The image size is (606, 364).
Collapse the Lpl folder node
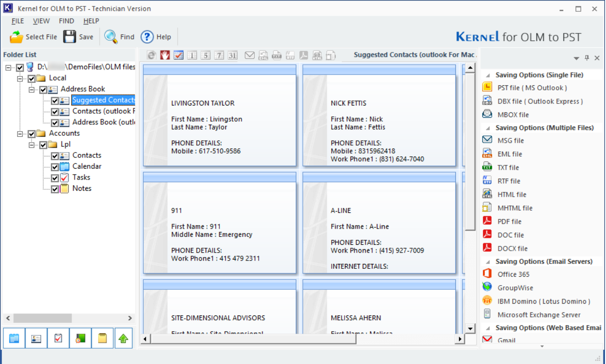pyautogui.click(x=32, y=145)
